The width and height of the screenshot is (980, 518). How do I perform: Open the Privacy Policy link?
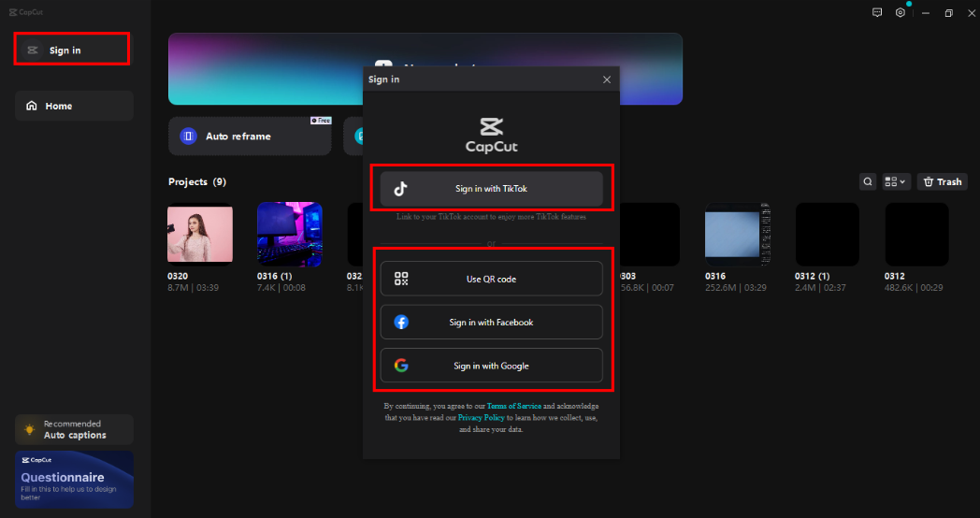click(482, 417)
